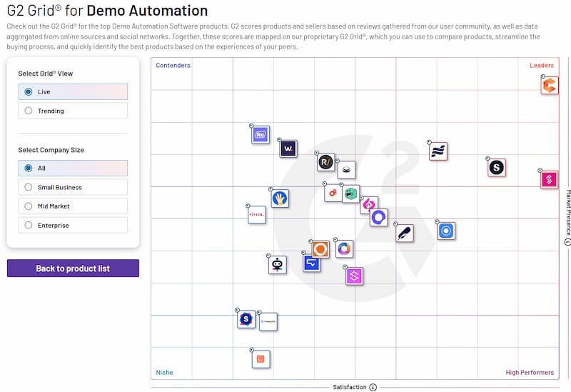The image size is (571, 392).
Task: Click the hot pink logo at right edge
Action: click(549, 179)
